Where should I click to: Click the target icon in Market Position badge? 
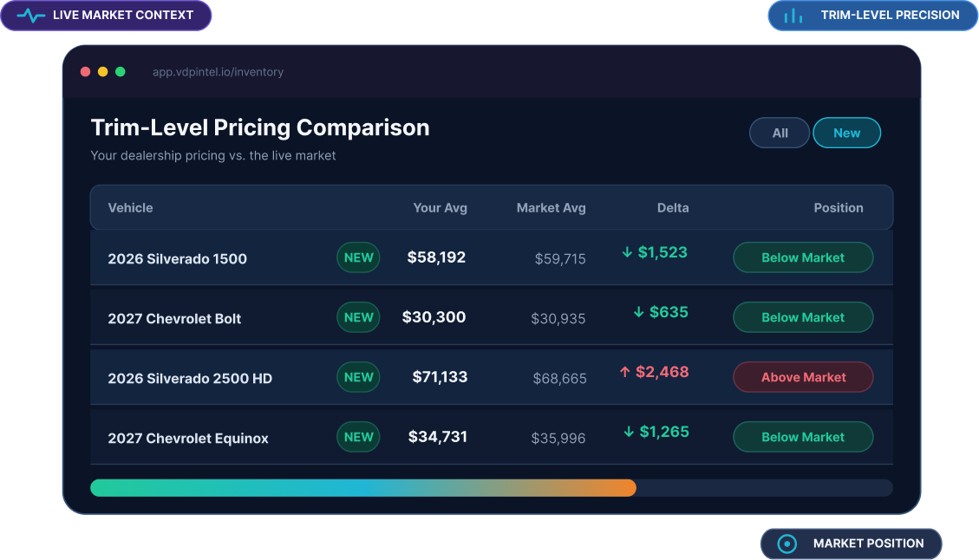(x=786, y=544)
